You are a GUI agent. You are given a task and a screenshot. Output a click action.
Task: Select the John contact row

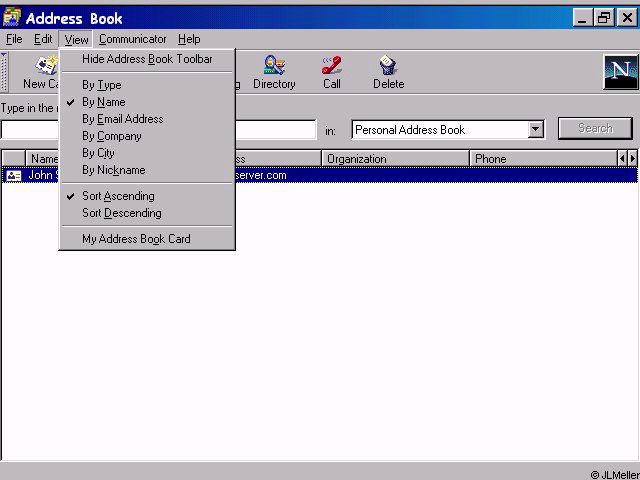coord(320,176)
